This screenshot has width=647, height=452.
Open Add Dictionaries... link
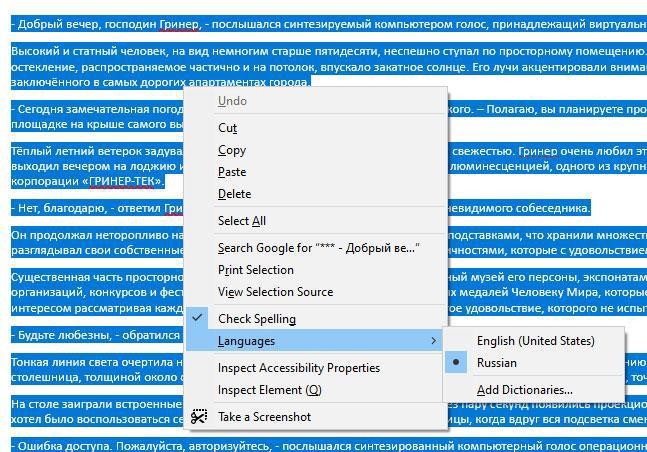click(x=524, y=390)
